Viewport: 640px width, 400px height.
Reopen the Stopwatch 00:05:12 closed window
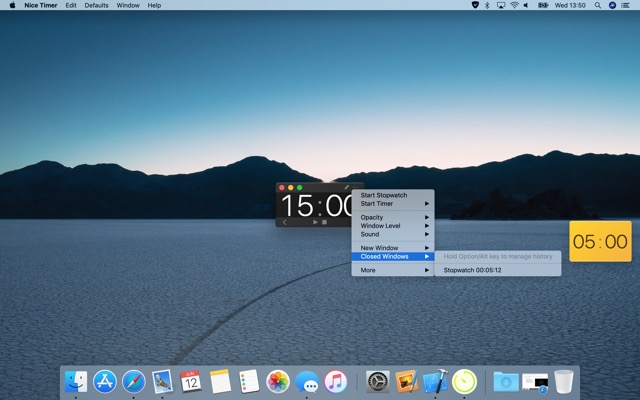pyautogui.click(x=498, y=270)
